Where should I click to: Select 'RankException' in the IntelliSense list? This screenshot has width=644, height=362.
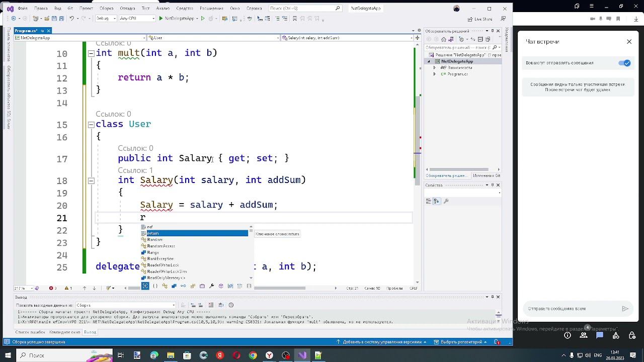click(194, 258)
